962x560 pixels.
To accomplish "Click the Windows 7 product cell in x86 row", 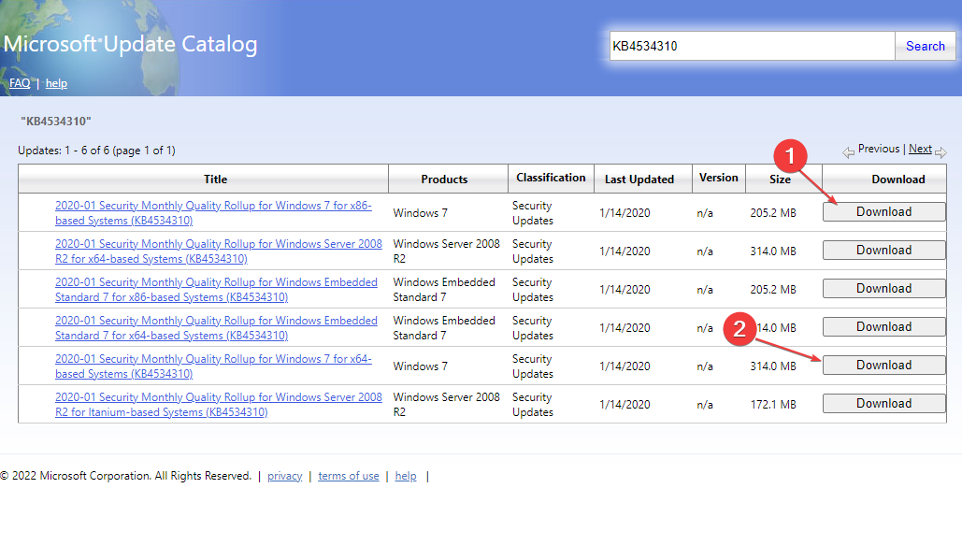I will pos(421,213).
